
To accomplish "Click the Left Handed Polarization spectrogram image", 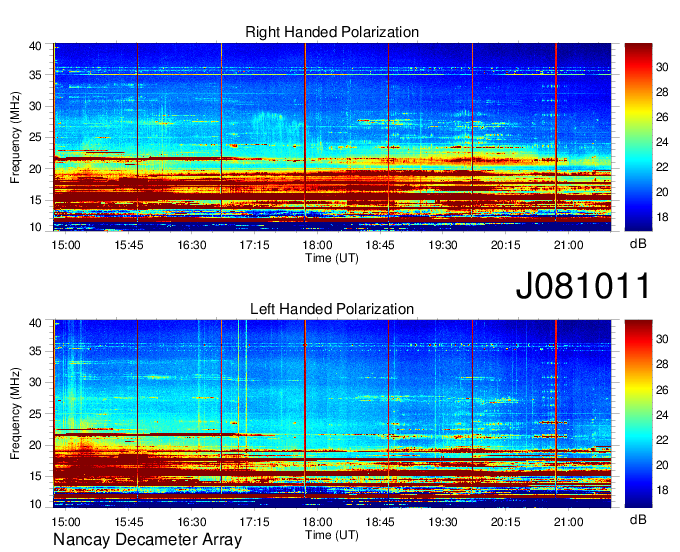I will tap(332, 414).
